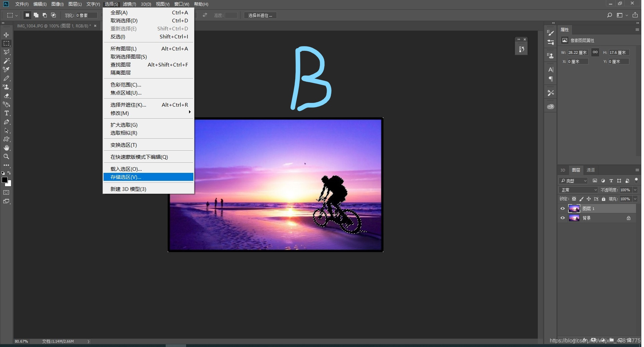
Task: Click the 羽化 feather input field
Action: click(x=87, y=15)
